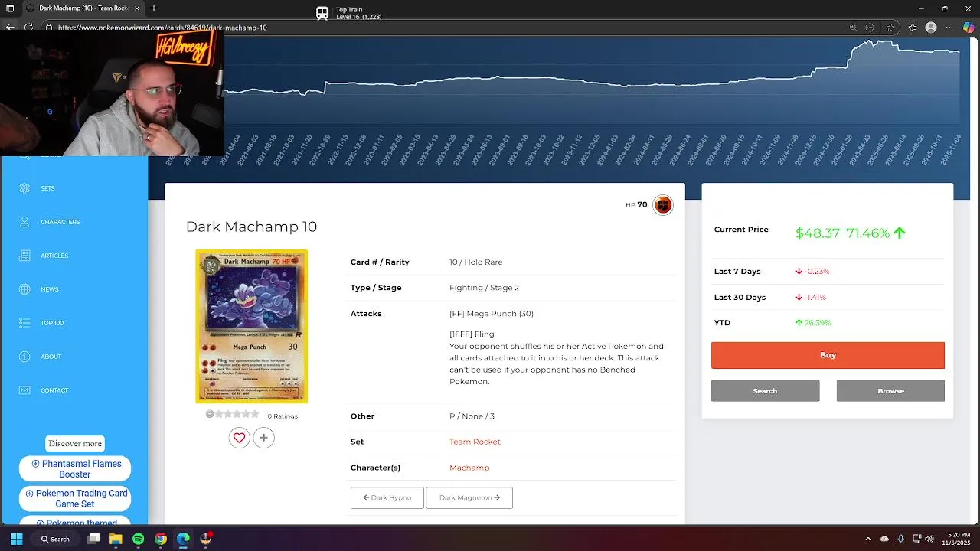Screen dimensions: 980x551
Task: Click the Fighting / Stage 2 value
Action: pos(484,288)
